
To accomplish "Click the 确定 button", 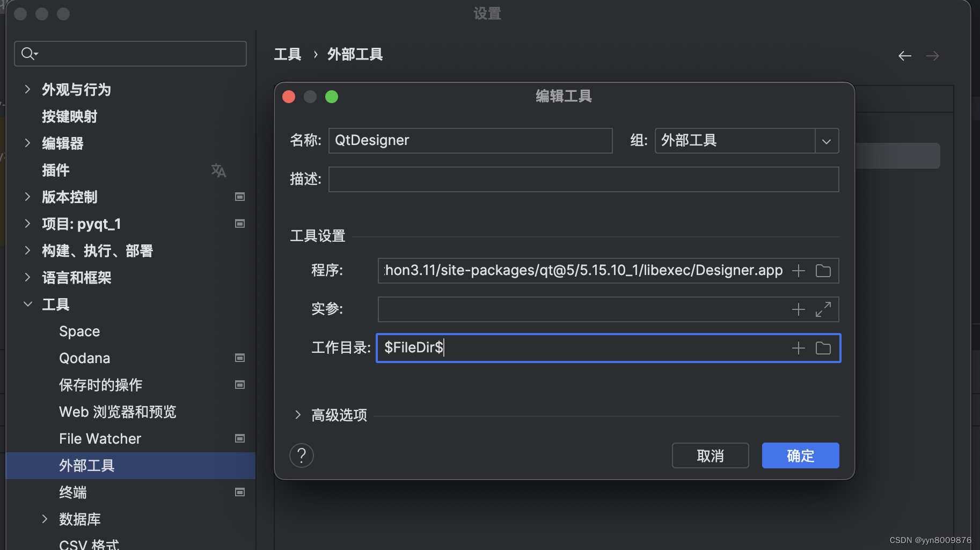I will click(800, 455).
